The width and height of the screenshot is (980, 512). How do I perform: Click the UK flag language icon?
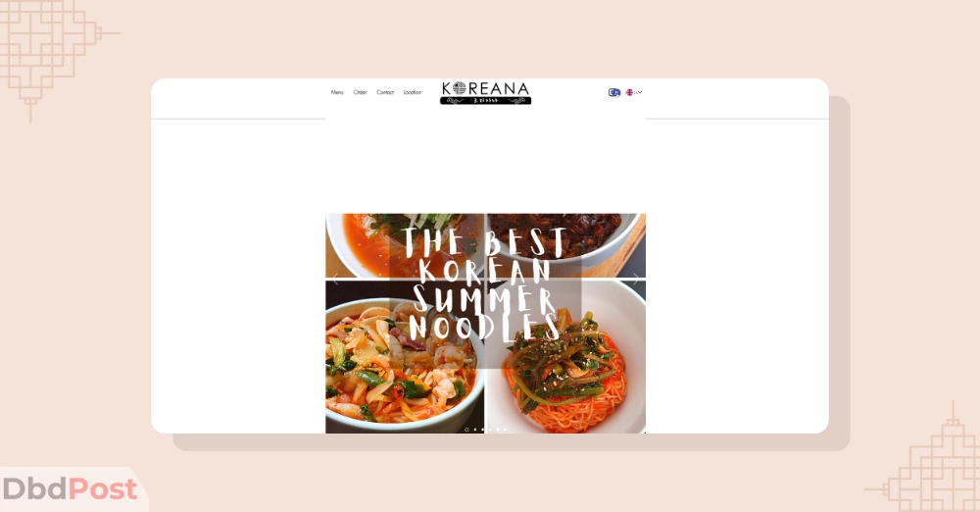(x=629, y=92)
